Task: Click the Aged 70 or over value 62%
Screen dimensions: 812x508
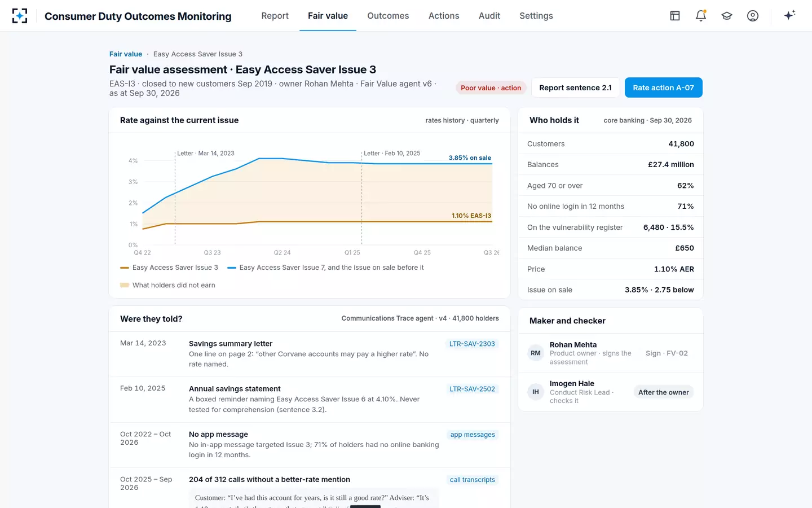Action: point(686,186)
